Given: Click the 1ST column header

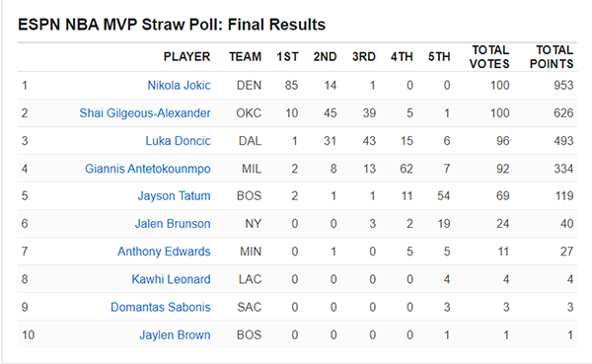Looking at the screenshot, I should [x=287, y=56].
